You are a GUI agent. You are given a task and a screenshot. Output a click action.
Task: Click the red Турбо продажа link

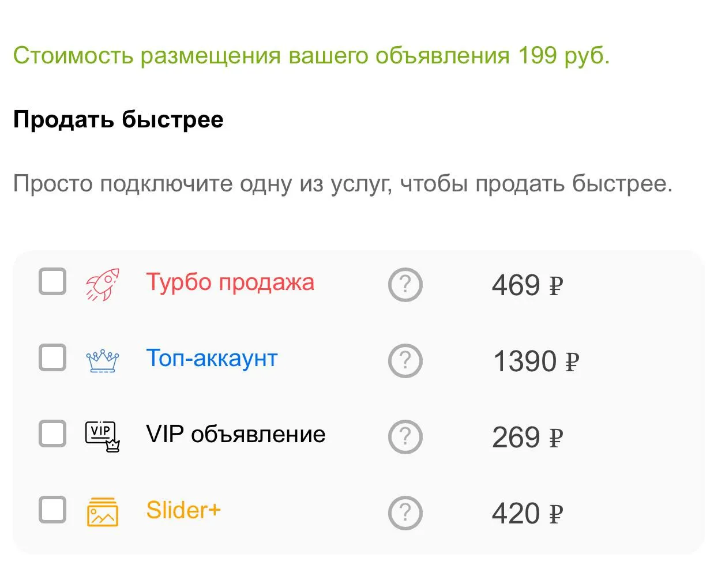(x=230, y=282)
